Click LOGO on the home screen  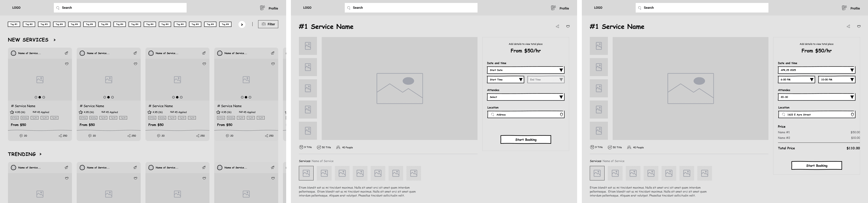pyautogui.click(x=16, y=8)
